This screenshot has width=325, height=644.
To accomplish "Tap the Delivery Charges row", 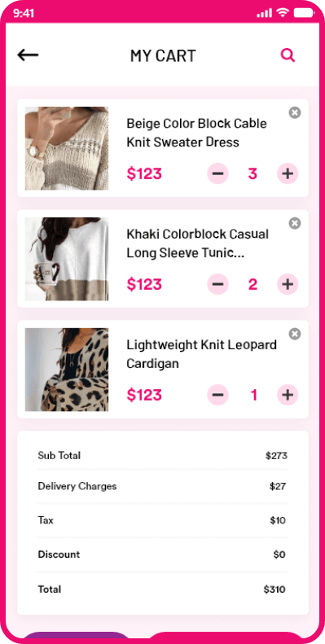I will 163,486.
